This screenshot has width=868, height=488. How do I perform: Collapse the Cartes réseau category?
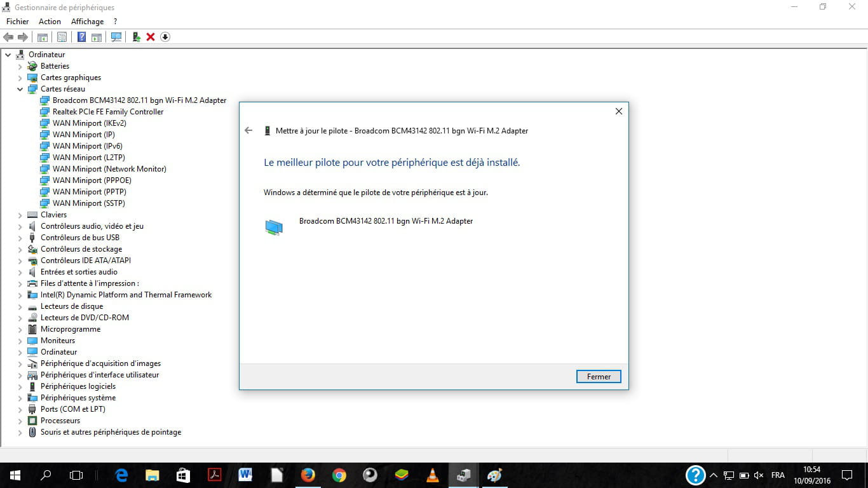(20, 89)
